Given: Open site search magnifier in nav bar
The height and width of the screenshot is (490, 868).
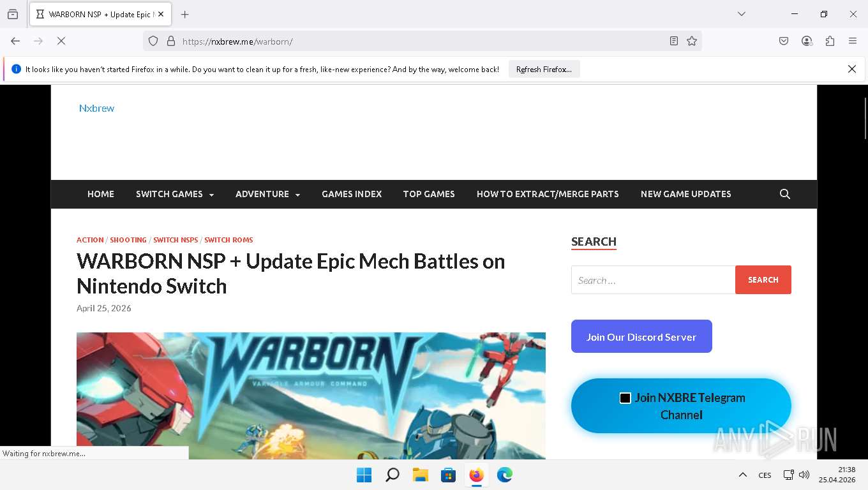Looking at the screenshot, I should (x=785, y=194).
